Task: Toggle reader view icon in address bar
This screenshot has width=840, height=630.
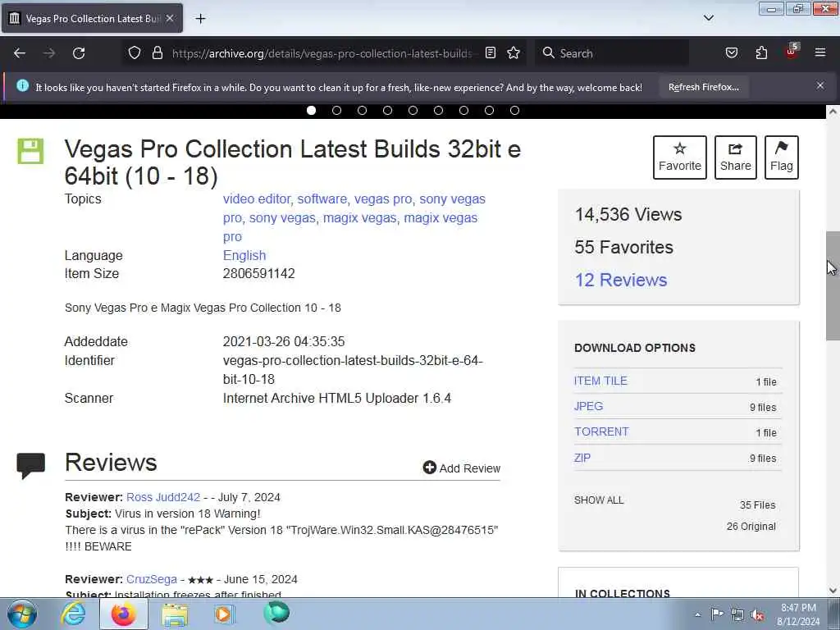Action: pyautogui.click(x=491, y=52)
